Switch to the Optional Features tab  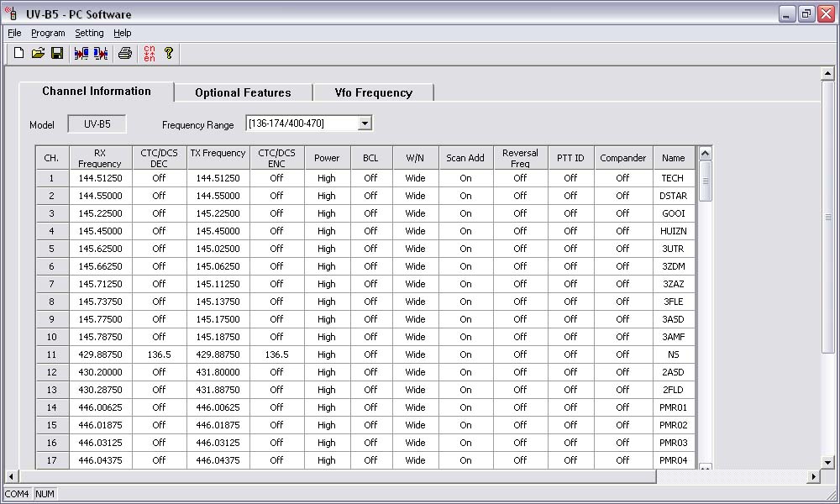pyautogui.click(x=243, y=92)
